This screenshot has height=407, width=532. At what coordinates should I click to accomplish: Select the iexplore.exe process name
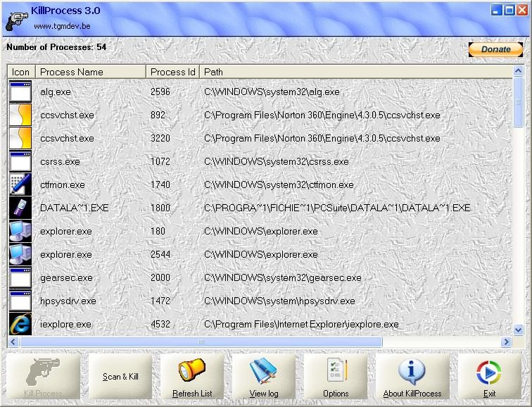[65, 325]
